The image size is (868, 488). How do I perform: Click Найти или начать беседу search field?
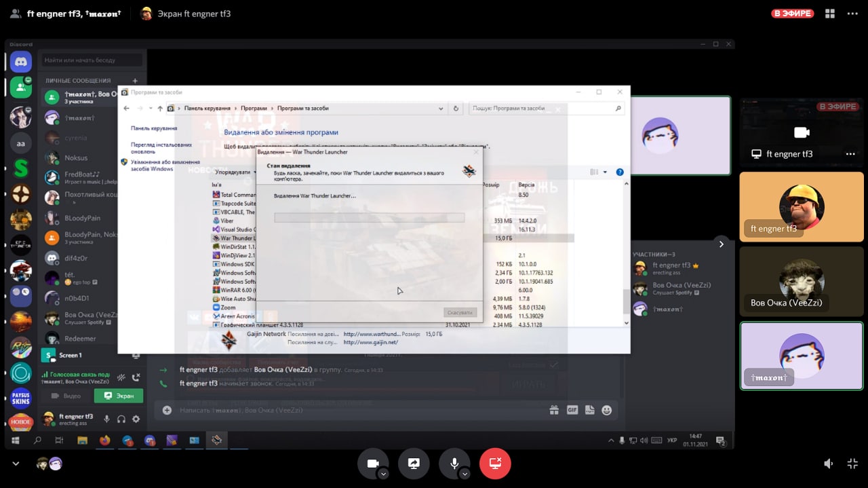click(91, 60)
